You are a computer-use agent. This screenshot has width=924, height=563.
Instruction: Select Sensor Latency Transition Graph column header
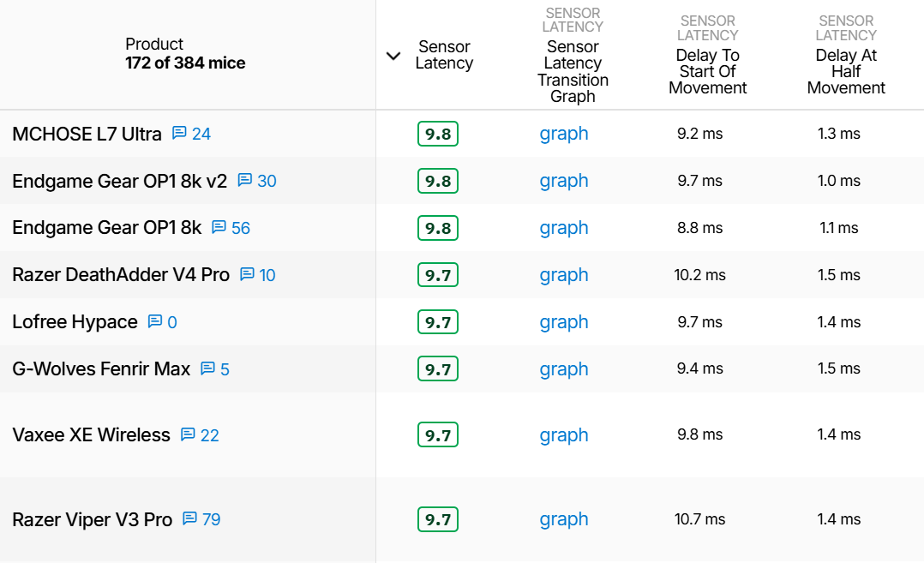(573, 71)
